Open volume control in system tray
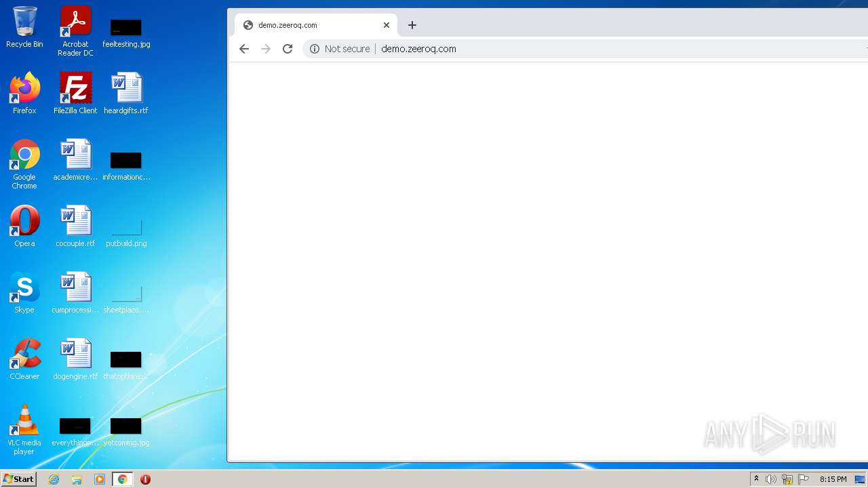The image size is (868, 488). click(770, 479)
